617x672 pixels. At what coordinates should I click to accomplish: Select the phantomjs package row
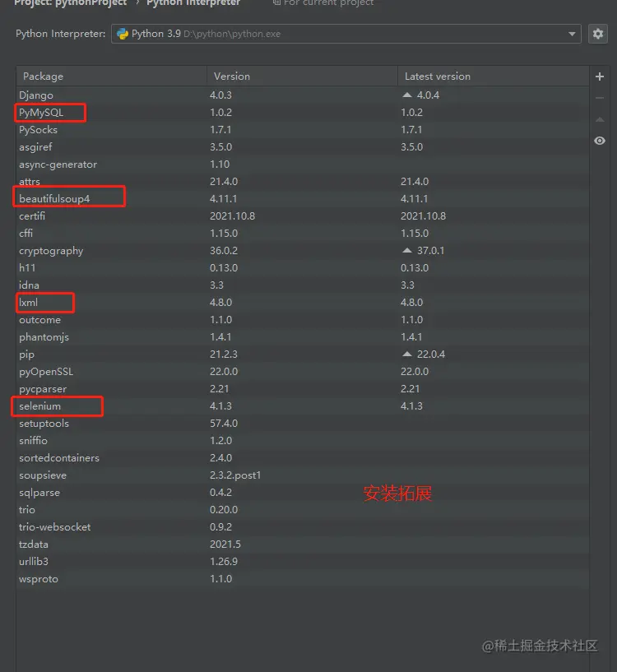[302, 337]
